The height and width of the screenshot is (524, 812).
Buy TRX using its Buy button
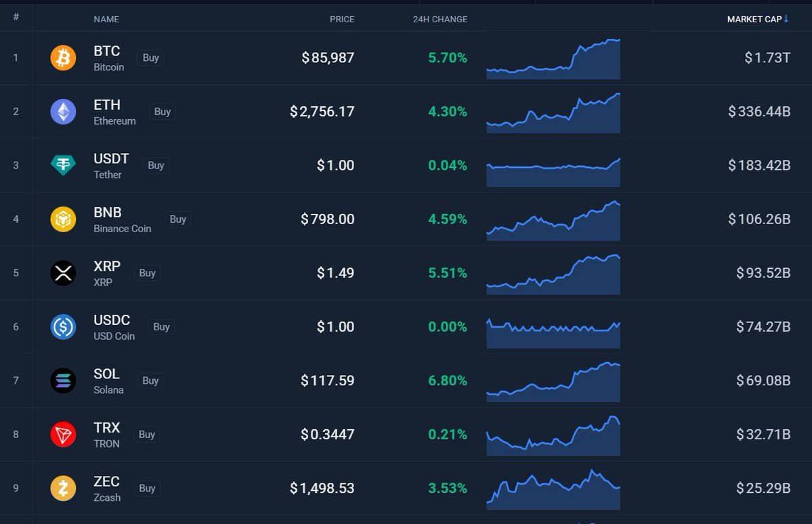coord(146,435)
